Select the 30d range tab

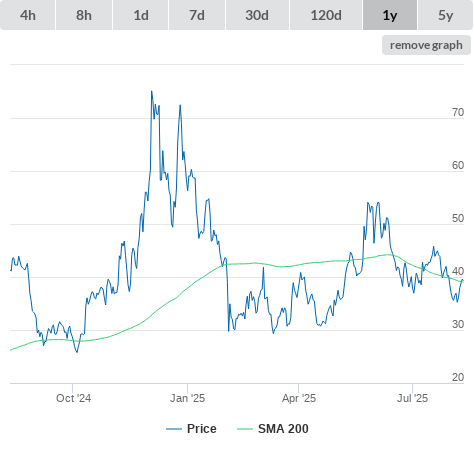coord(257,15)
